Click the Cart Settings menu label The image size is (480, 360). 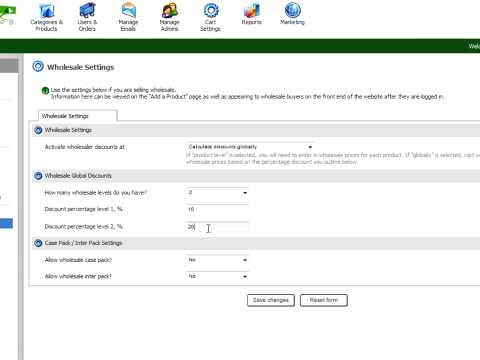pyautogui.click(x=210, y=25)
